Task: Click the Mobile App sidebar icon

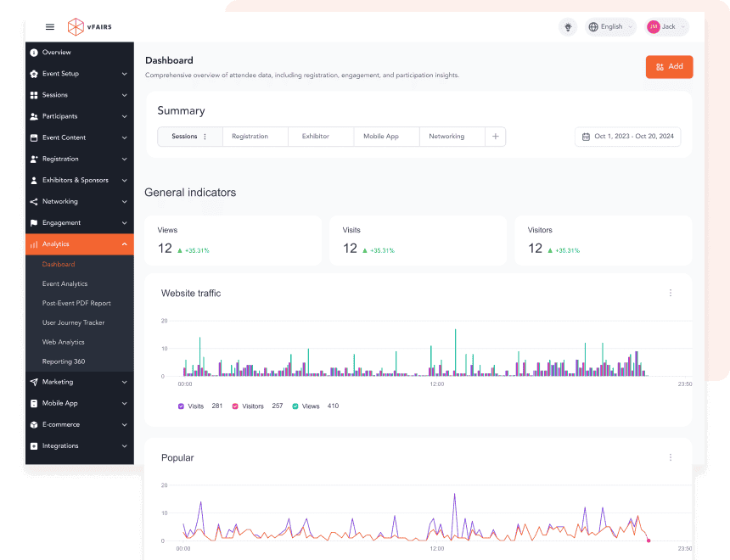Action: [34, 404]
